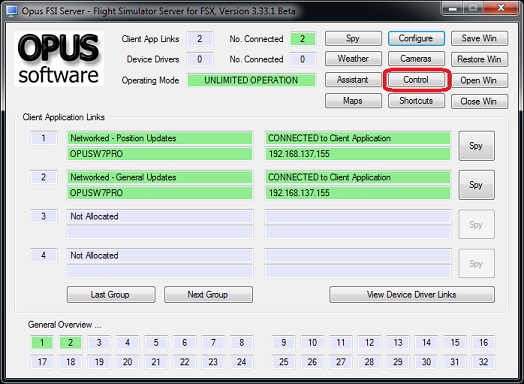Screen dimensions: 524x384
Task: Show the Next Group of links
Action: pyautogui.click(x=208, y=294)
